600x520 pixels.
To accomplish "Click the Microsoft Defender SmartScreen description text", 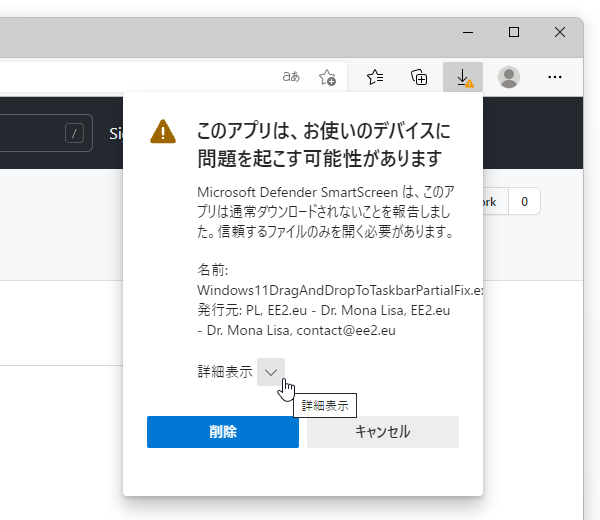I will (x=326, y=212).
